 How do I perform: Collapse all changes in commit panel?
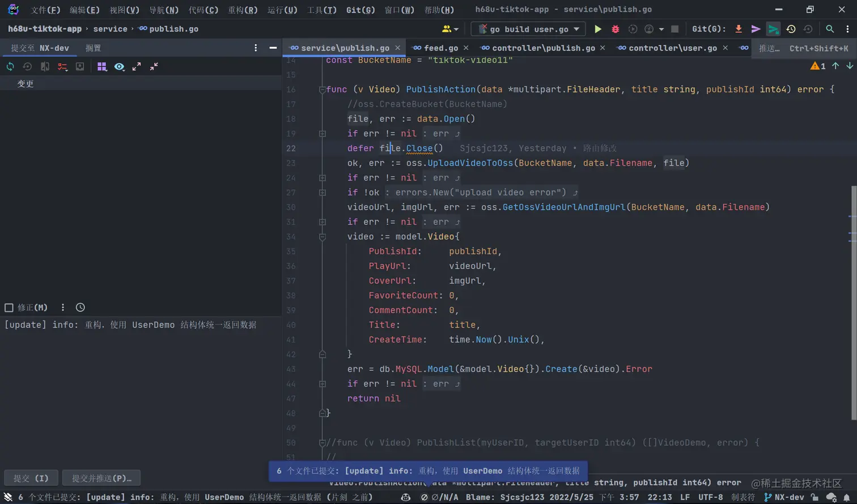coord(154,67)
